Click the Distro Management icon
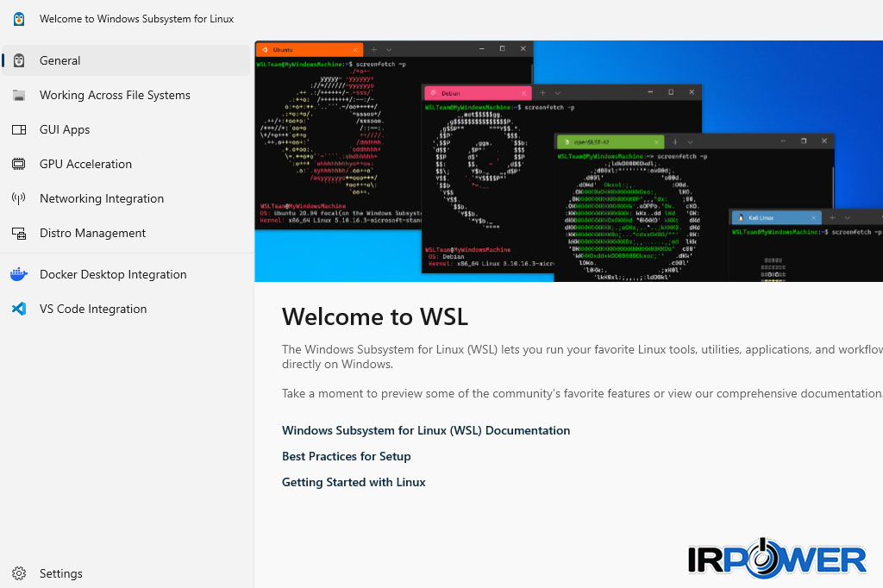 [x=19, y=233]
